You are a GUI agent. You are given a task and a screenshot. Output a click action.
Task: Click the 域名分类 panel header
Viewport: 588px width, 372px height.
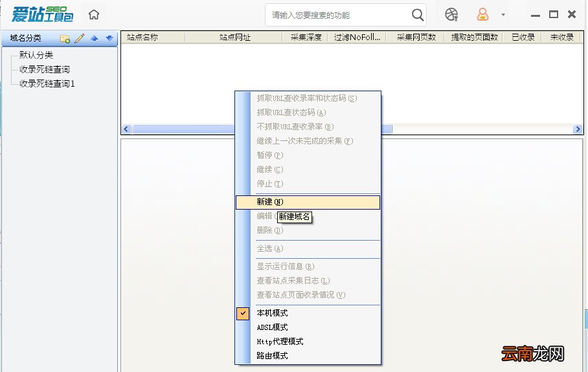[25, 38]
